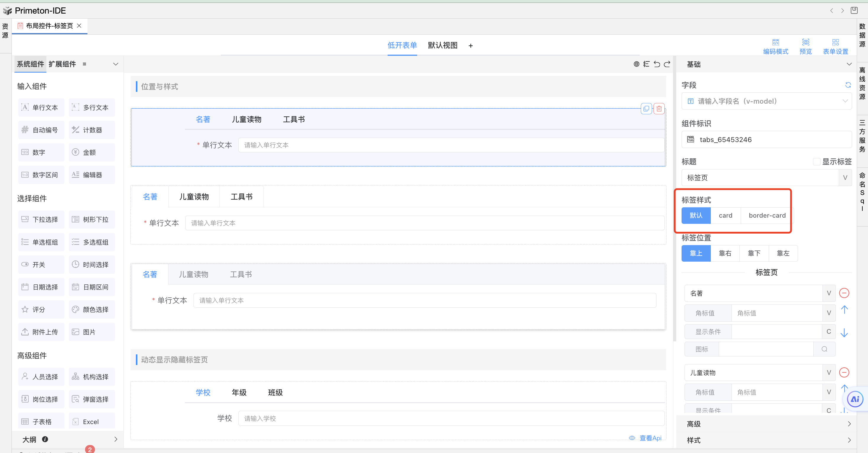Switch to 扩展组件 tab
The width and height of the screenshot is (868, 453).
pyautogui.click(x=62, y=64)
